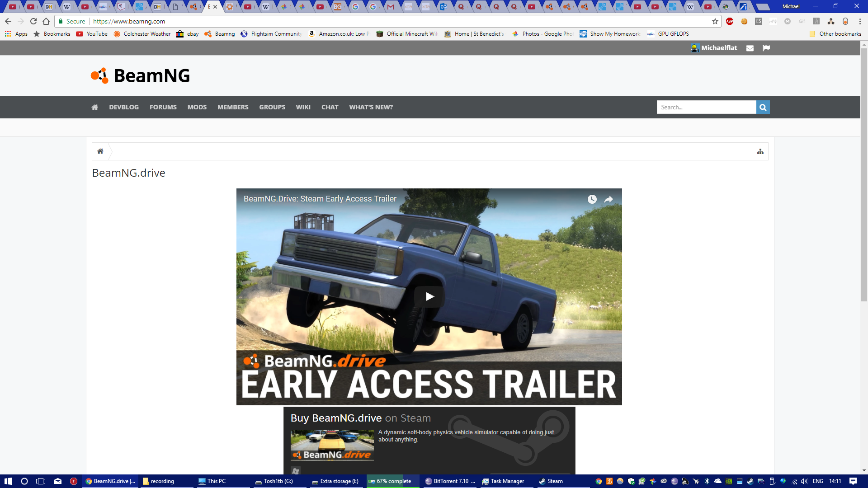Screen dimensions: 868x488
Task: Open the FORUMS menu item
Action: 163,107
